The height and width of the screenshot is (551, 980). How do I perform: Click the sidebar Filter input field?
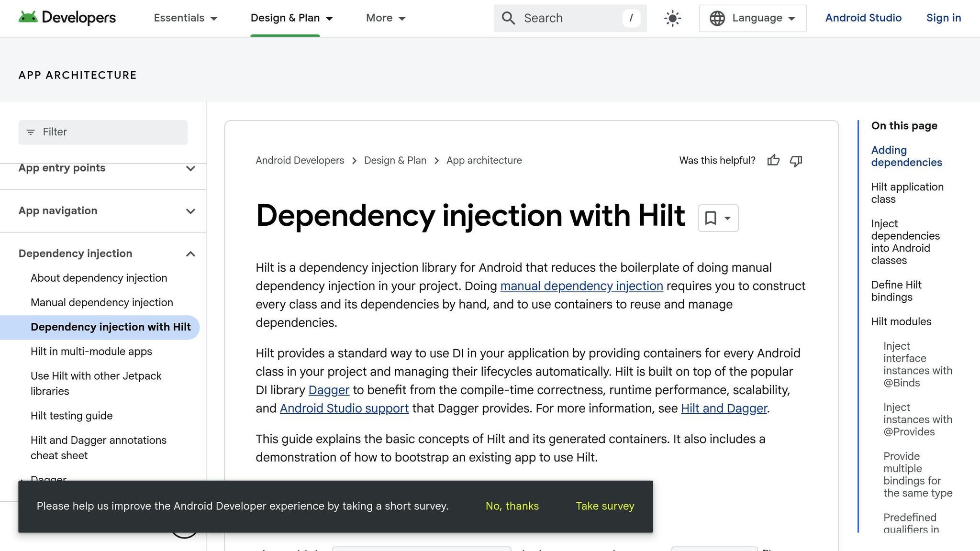coord(103,132)
